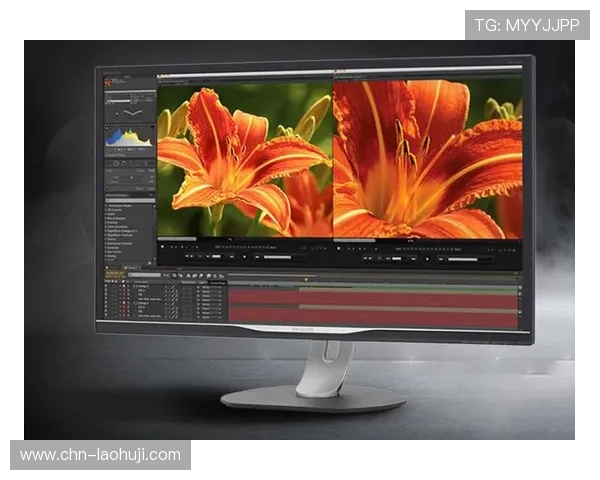Click the red application logo icon
The height and width of the screenshot is (480, 600).
pos(108,80)
